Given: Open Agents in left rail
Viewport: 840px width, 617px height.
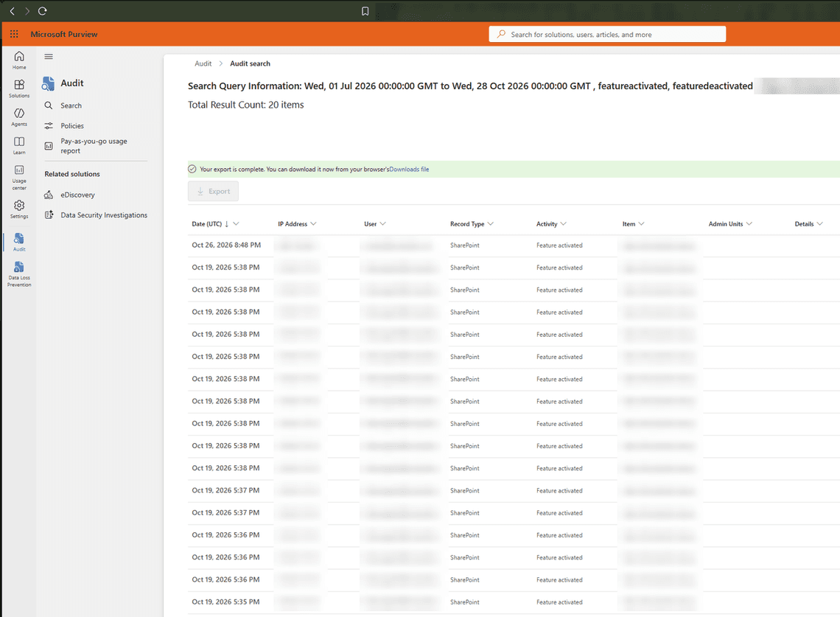Looking at the screenshot, I should click(x=19, y=117).
